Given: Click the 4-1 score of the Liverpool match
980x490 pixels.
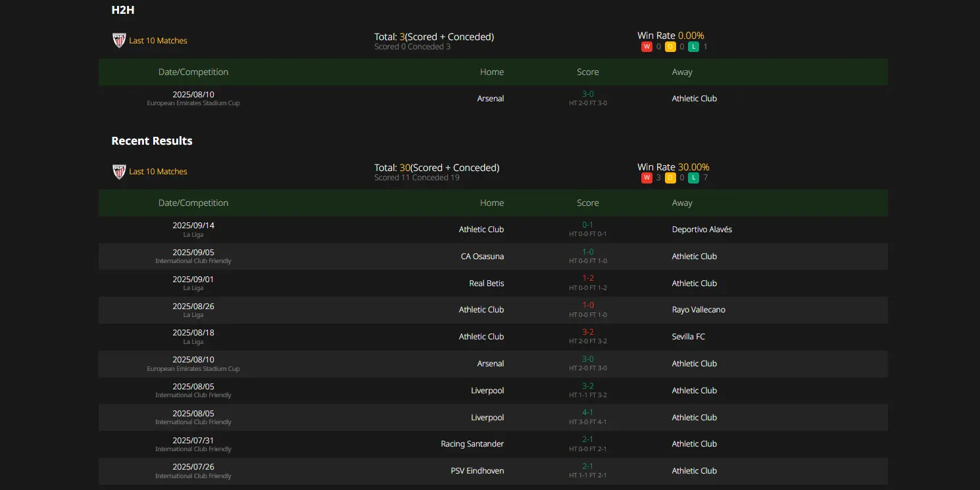Looking at the screenshot, I should [588, 413].
